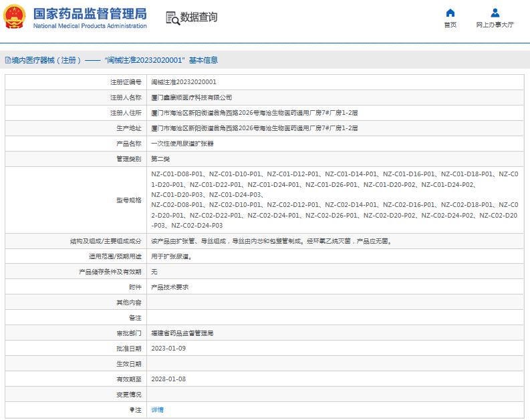Viewport: 530px width, 420px height.
Task: Click the 首页 label
Action: 450,25
